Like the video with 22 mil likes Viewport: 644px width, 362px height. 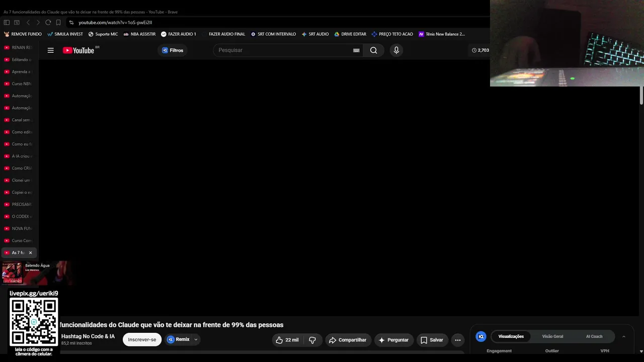click(287, 340)
